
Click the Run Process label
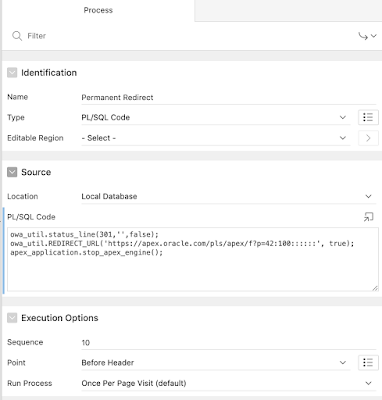coord(30,383)
